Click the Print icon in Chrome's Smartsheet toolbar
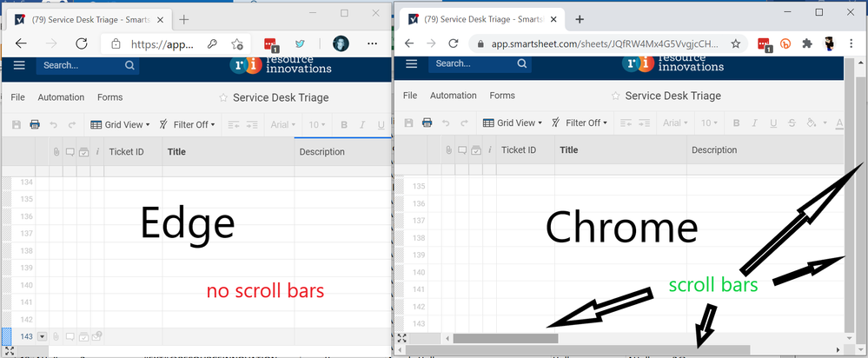 click(427, 123)
